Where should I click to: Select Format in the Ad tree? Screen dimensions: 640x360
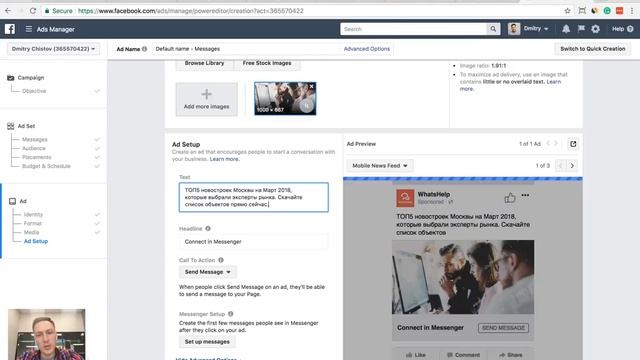[x=33, y=224]
